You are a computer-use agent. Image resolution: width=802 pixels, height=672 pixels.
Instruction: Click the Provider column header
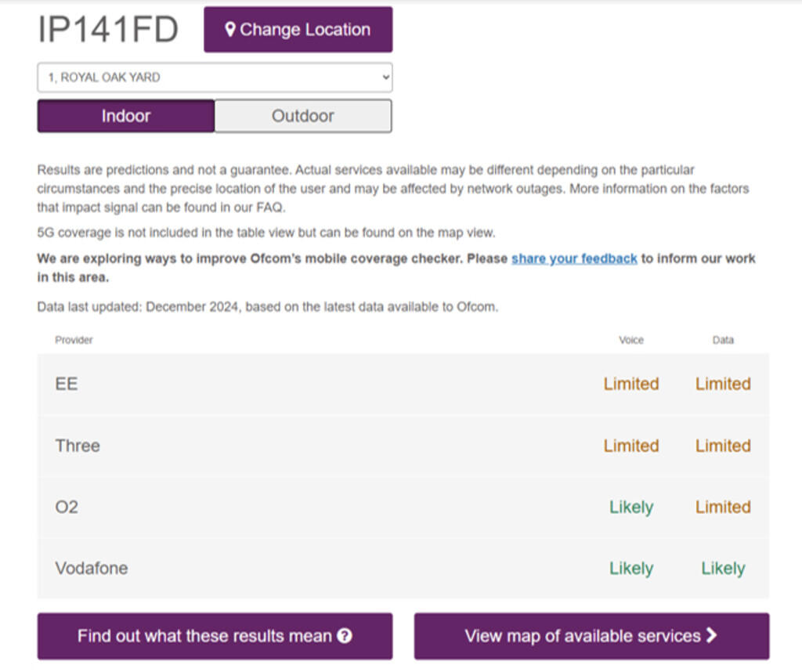(74, 340)
